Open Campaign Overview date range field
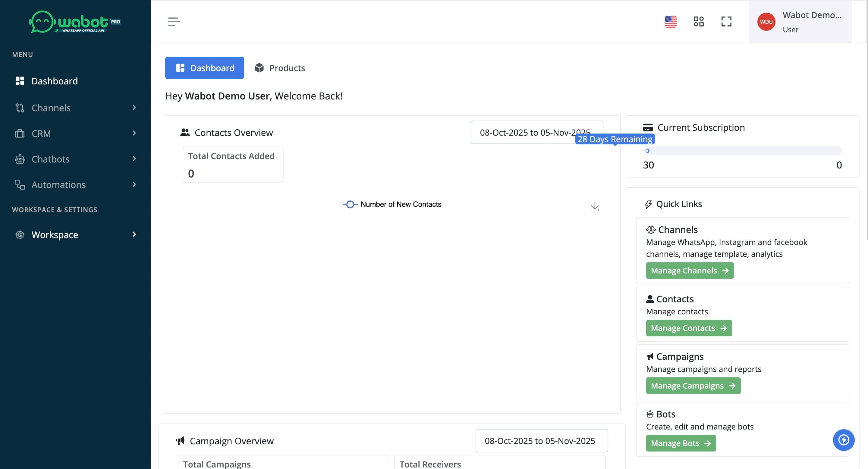This screenshot has height=469, width=868. 541,441
